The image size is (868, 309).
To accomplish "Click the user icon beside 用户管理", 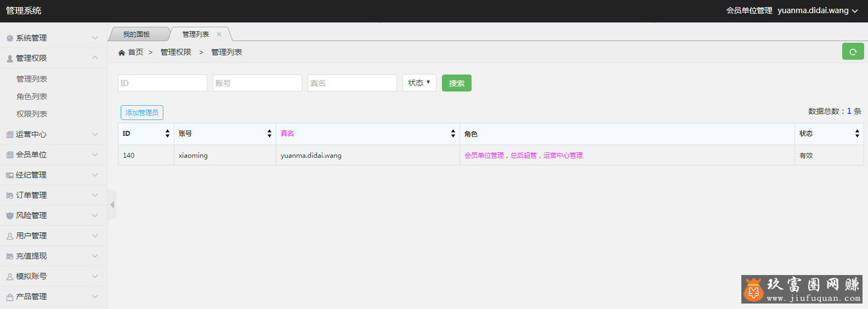I will (10, 236).
